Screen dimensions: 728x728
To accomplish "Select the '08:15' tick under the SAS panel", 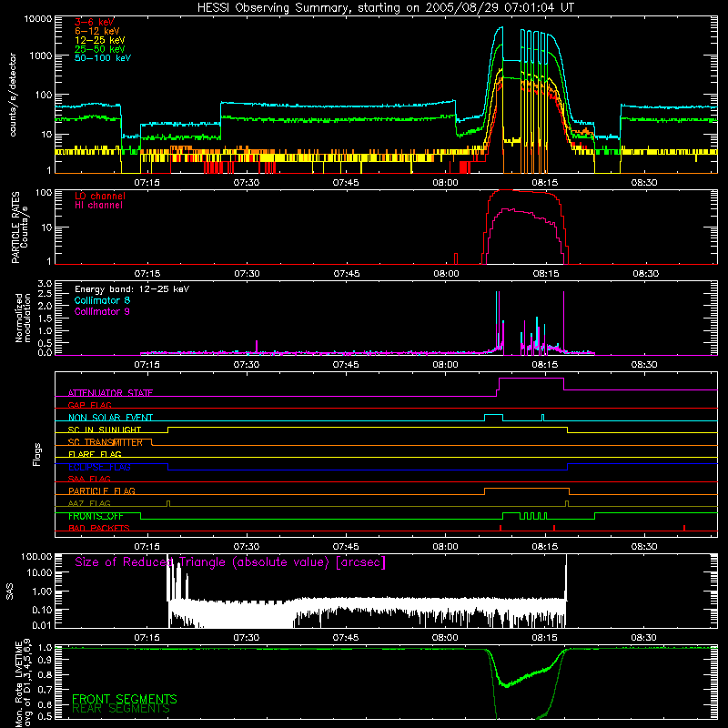I will point(544,638).
